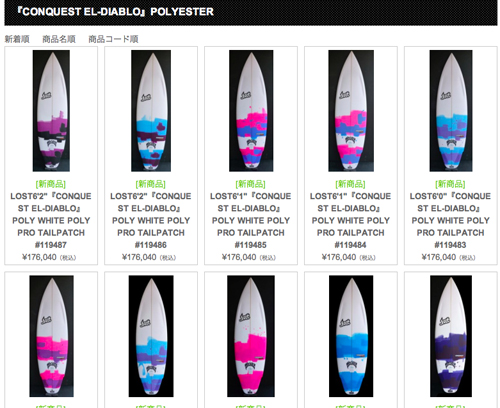Open LOST 6'2" product title link #119487

51,220
